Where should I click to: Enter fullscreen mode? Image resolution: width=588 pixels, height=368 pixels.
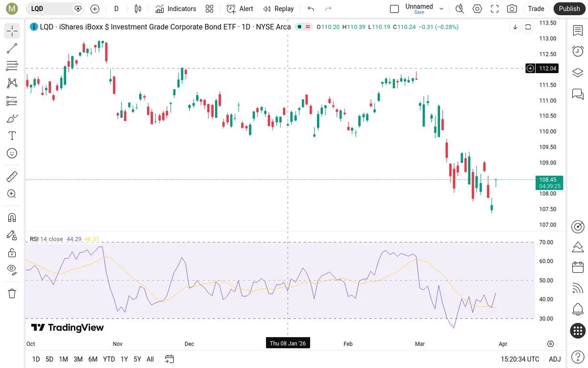[x=495, y=9]
